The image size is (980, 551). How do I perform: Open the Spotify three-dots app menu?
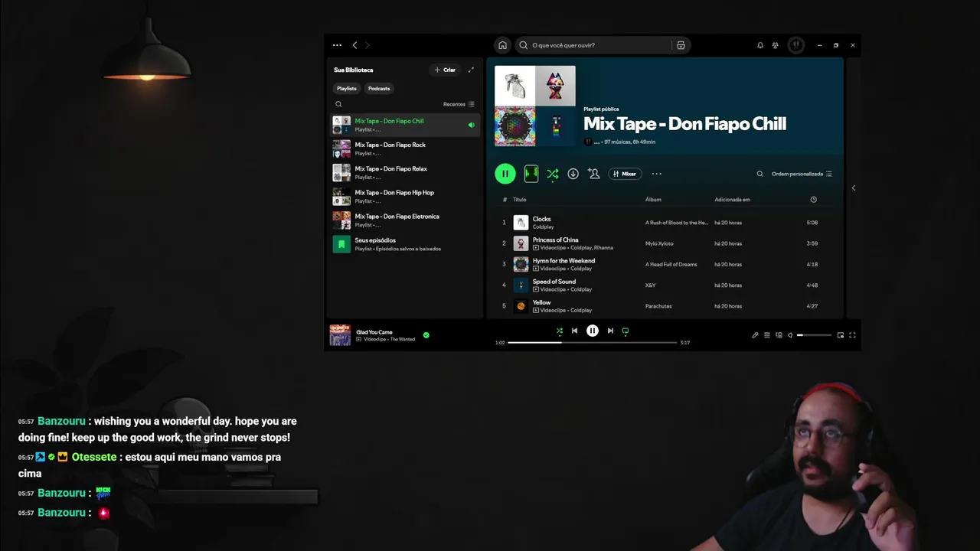337,45
